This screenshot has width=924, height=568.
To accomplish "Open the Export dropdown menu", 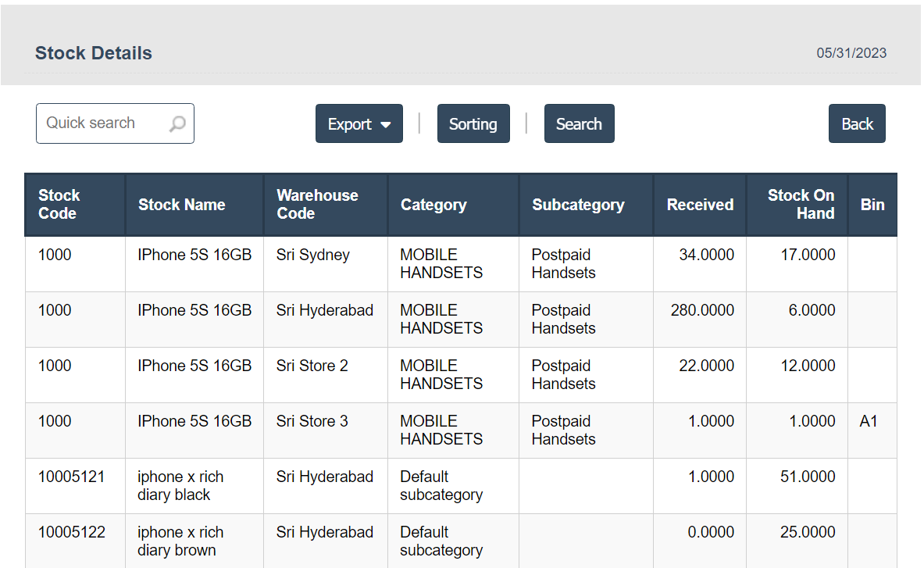I will tap(359, 124).
